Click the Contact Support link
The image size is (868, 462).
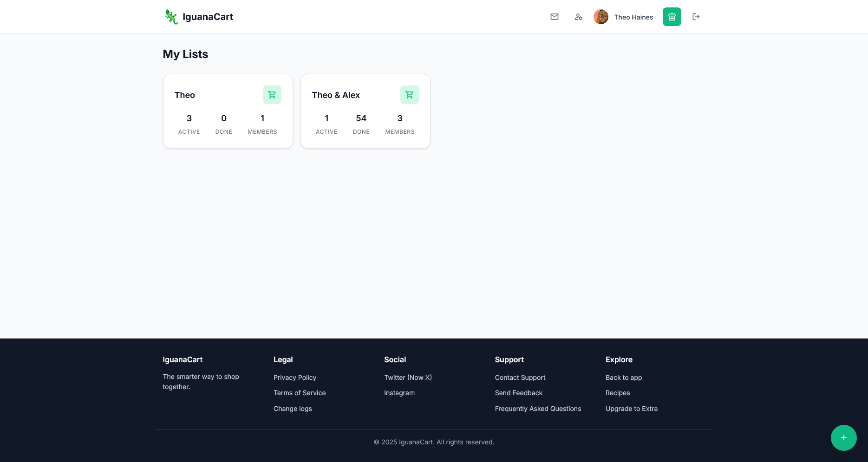pos(520,377)
